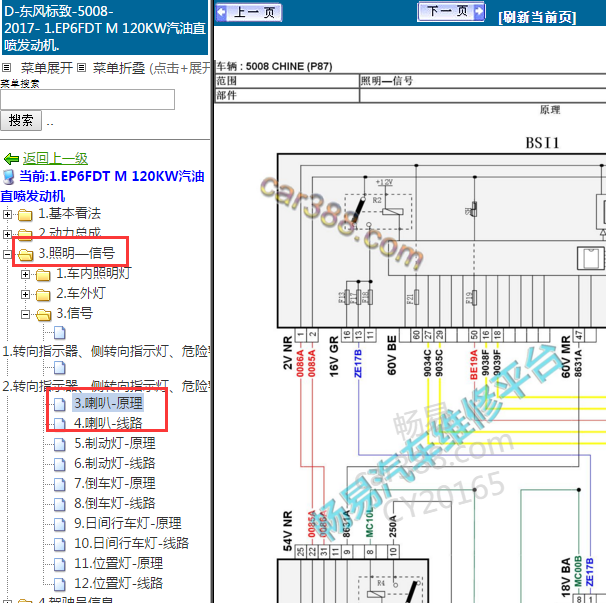Screen dimensions: 606x603
Task: Click wire label BE19A in diagram
Action: tap(473, 365)
